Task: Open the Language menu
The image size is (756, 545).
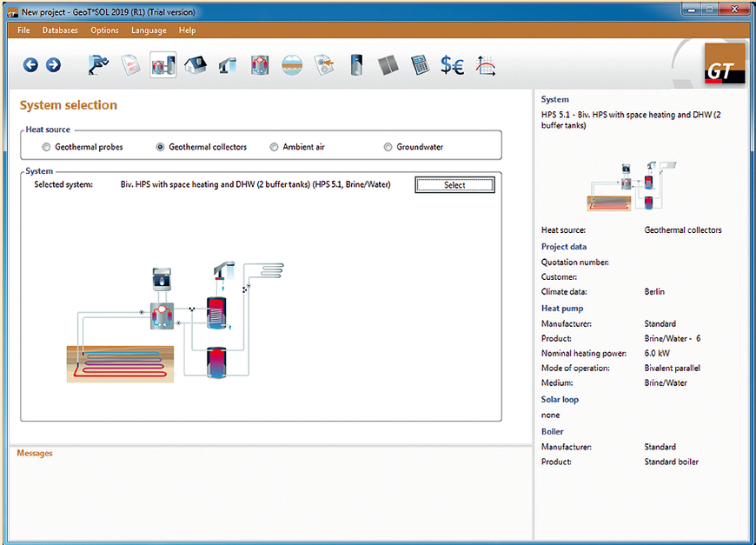Action: 149,30
